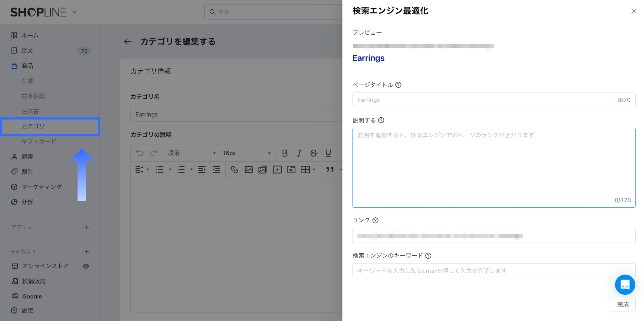Click the 完成 button
The height and width of the screenshot is (321, 644).
(x=623, y=304)
